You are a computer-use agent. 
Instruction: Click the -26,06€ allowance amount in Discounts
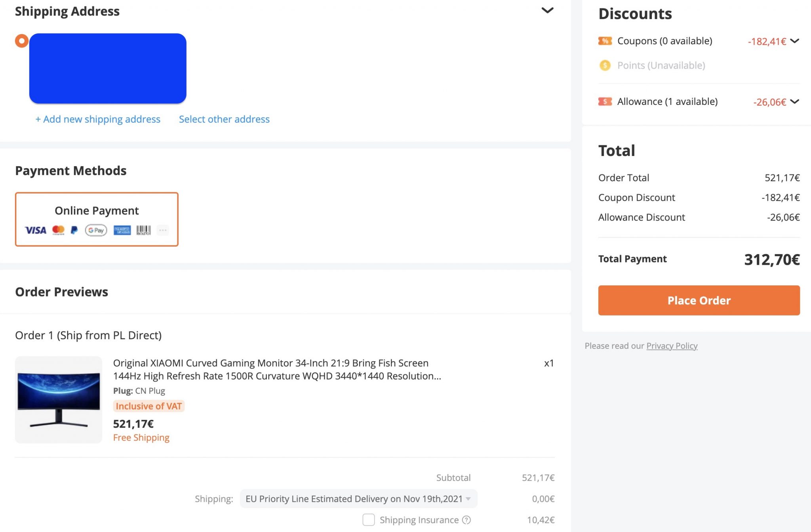point(770,102)
